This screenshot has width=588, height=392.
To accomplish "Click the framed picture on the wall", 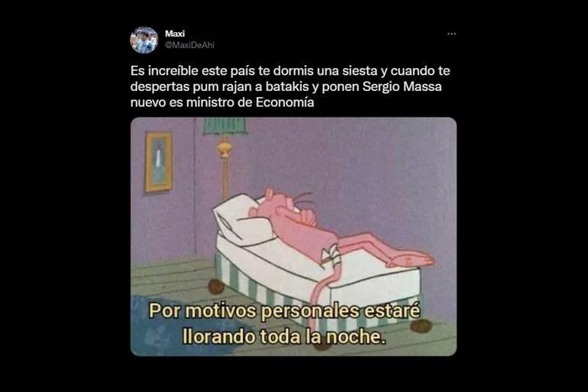I will 158,162.
